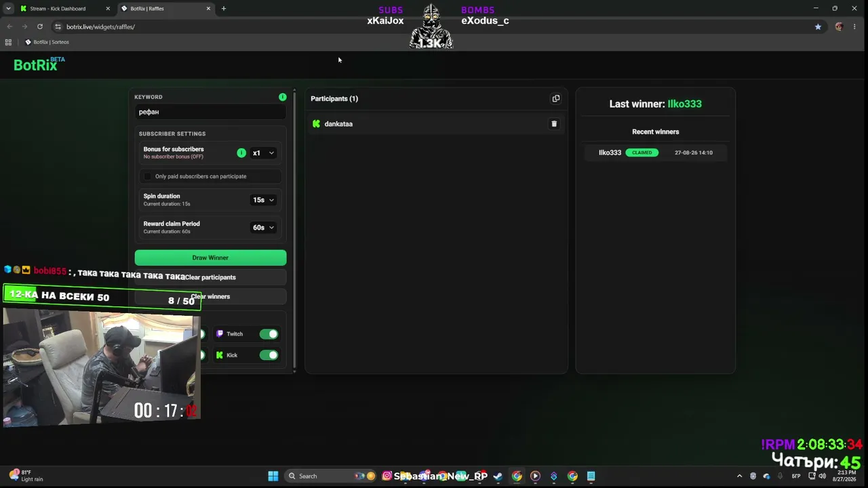This screenshot has width=868, height=488.
Task: Check Only paid subscribers can participate
Action: tap(148, 176)
